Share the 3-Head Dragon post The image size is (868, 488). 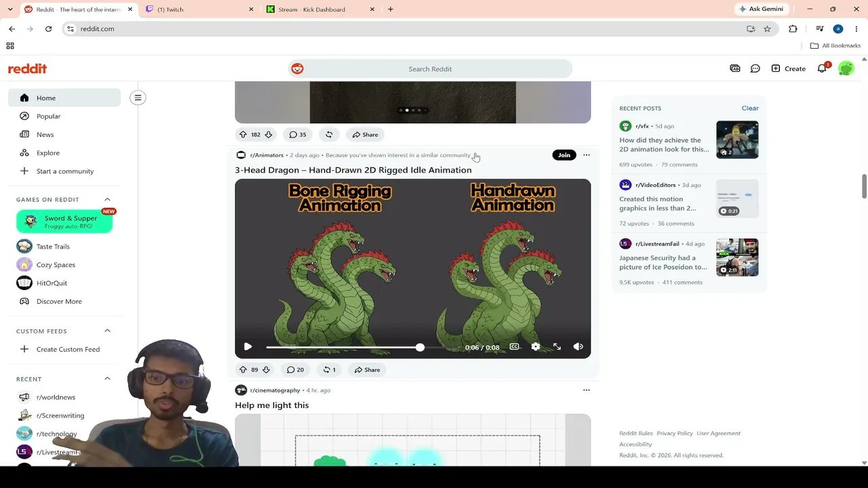click(x=367, y=369)
